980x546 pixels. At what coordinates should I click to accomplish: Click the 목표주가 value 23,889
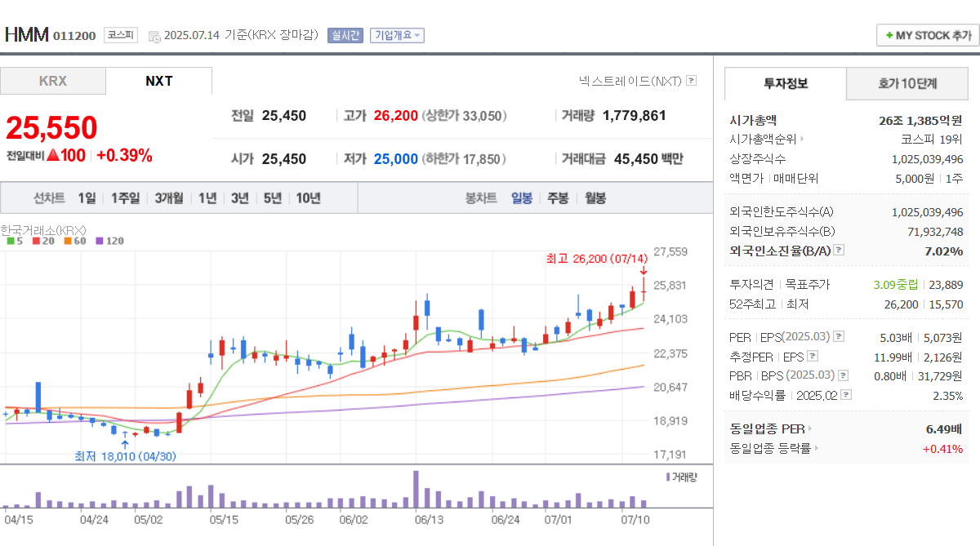point(947,284)
